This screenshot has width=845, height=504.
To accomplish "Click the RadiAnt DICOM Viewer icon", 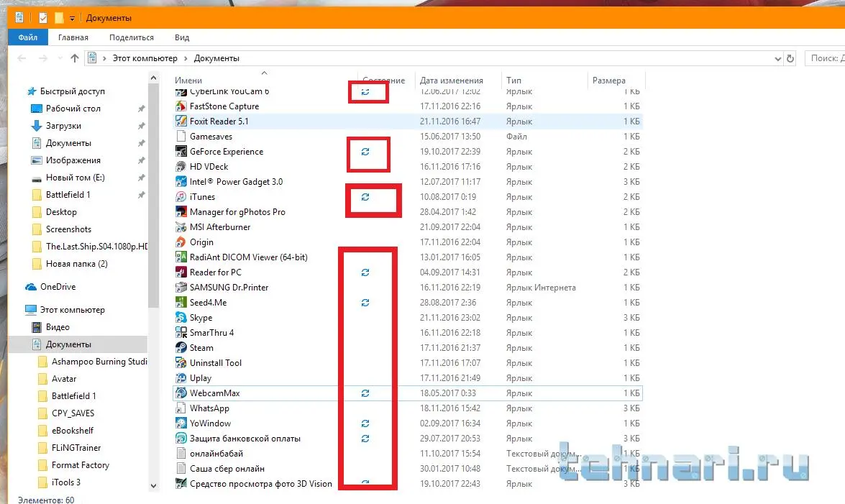I will pos(181,257).
